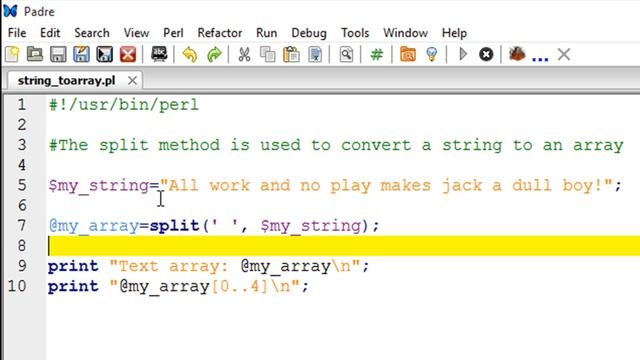Image resolution: width=640 pixels, height=360 pixels.
Task: Open the View menu
Action: point(136,33)
